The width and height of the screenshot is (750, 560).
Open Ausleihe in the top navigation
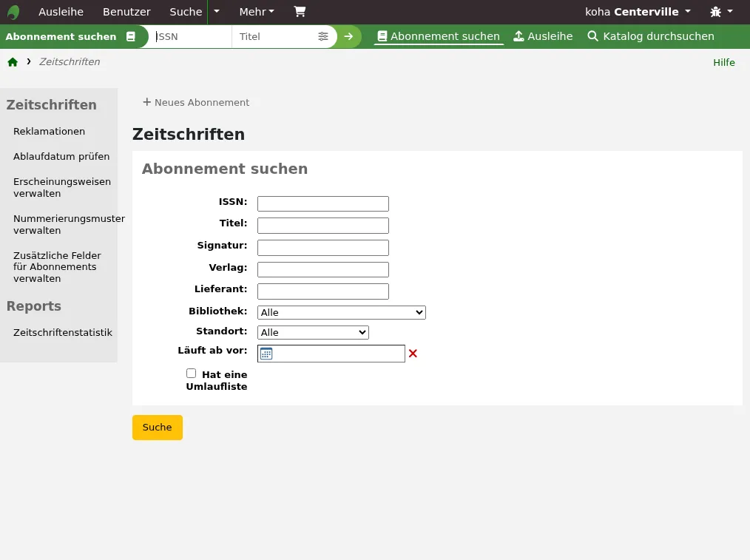(61, 12)
